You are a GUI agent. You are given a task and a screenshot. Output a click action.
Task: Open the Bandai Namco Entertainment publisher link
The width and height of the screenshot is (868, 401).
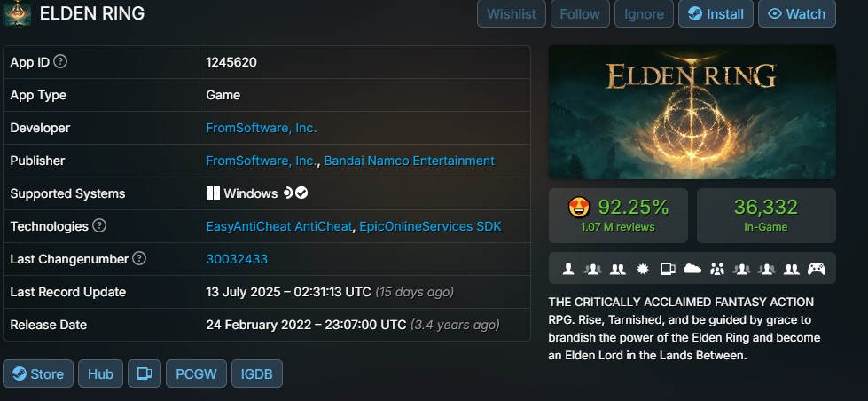coord(409,161)
